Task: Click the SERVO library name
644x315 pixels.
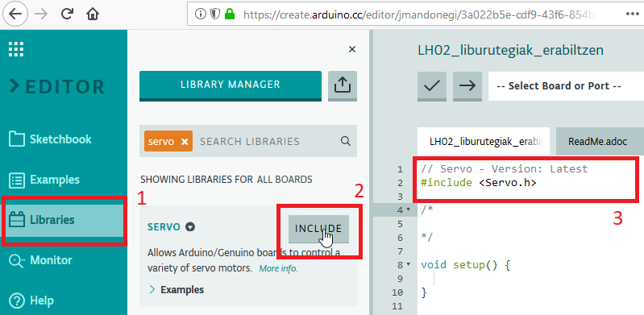Action: pyautogui.click(x=164, y=227)
